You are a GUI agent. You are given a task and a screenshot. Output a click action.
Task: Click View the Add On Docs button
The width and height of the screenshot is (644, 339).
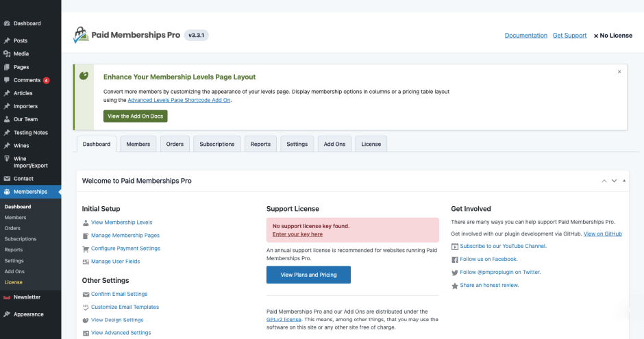pos(135,116)
